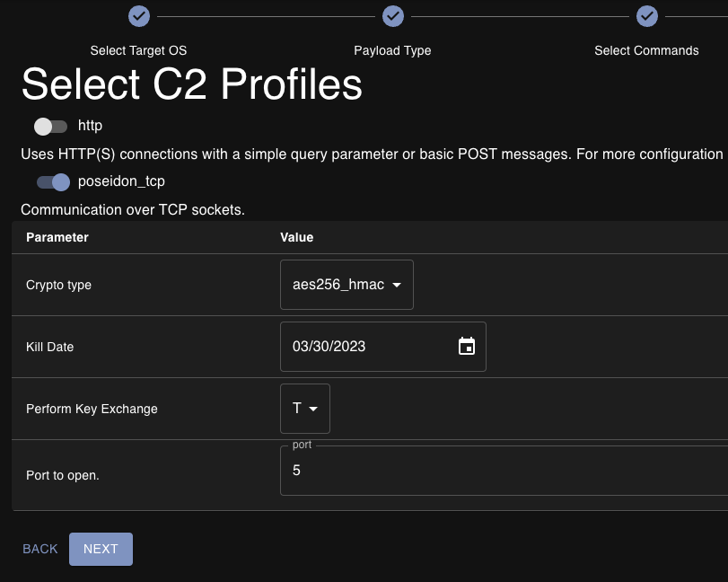Viewport: 728px width, 582px height.
Task: Click the BACK link
Action: coord(39,549)
